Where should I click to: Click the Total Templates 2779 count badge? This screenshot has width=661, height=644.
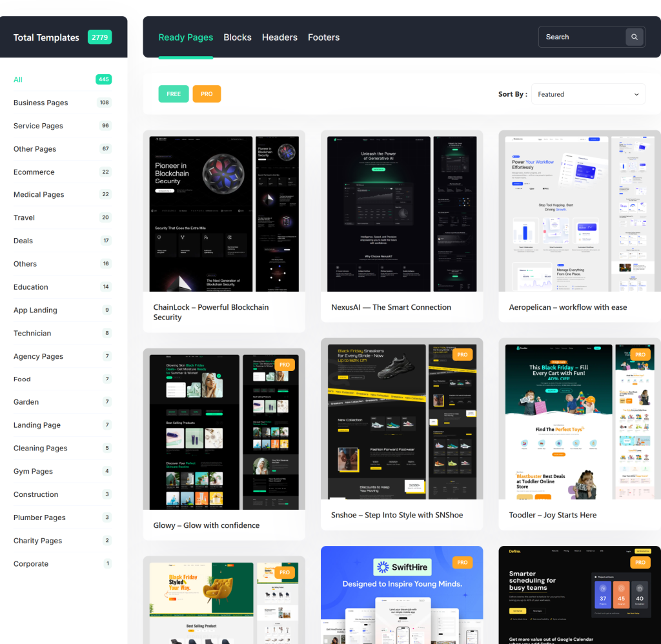tap(99, 37)
